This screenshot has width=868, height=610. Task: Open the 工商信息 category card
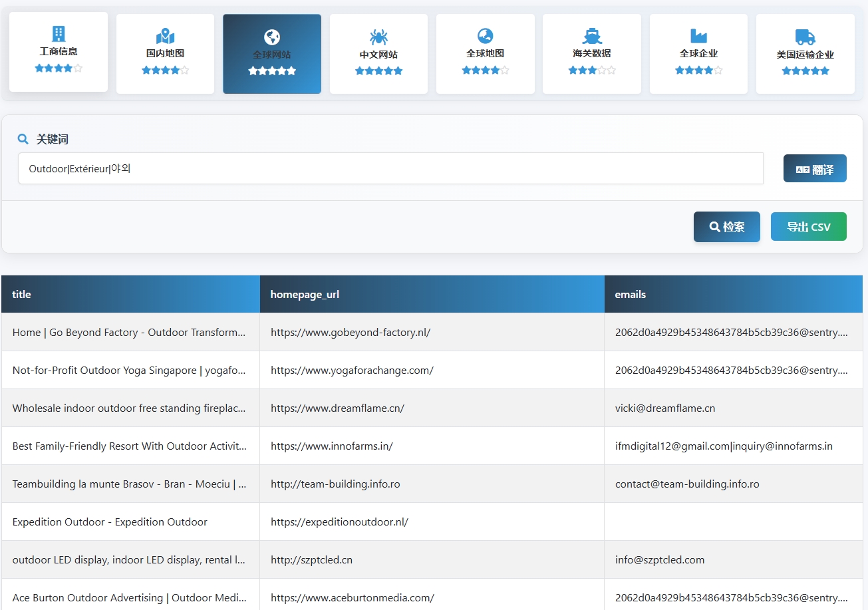click(59, 52)
